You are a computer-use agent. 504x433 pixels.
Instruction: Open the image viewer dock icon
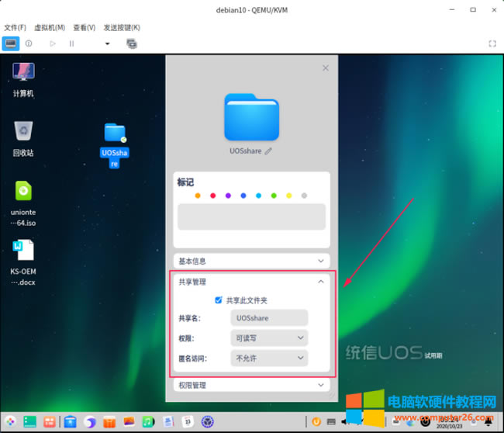point(129,421)
